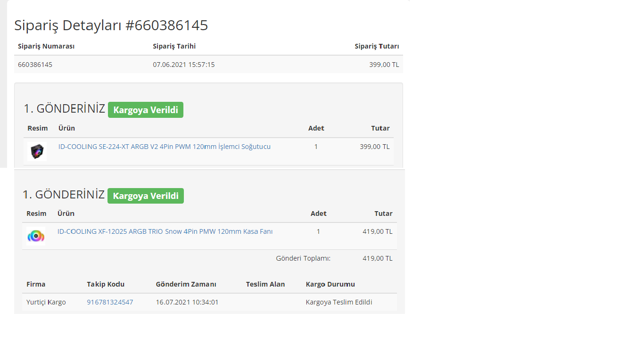Click the Sipariş Tutarı column header
Image resolution: width=644 pixels, height=362 pixels.
377,46
